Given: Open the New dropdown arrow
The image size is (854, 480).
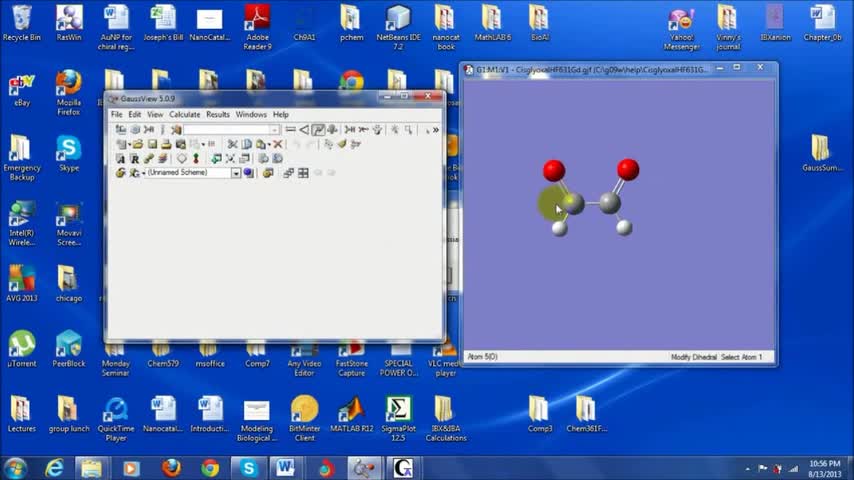Looking at the screenshot, I should 130,144.
